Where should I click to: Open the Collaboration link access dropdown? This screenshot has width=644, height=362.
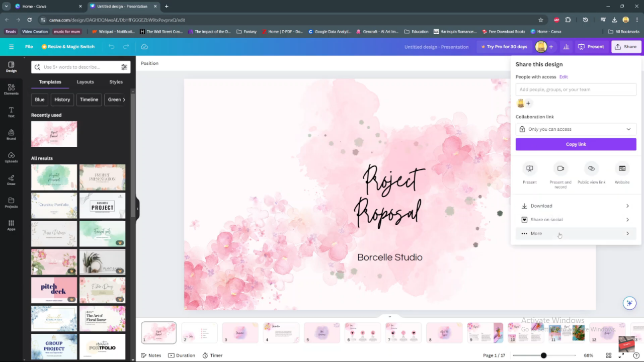point(576,129)
